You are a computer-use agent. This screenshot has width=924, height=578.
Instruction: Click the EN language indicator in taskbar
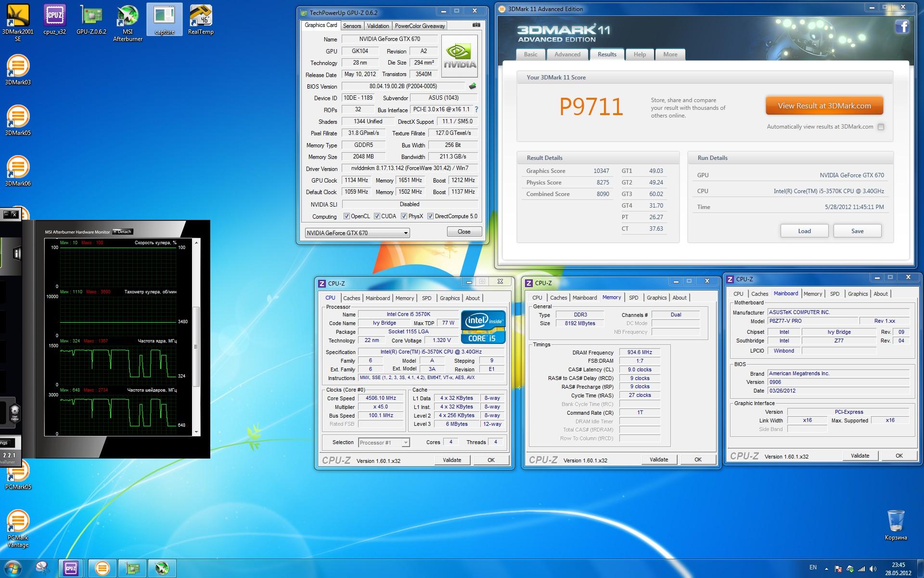click(x=813, y=568)
